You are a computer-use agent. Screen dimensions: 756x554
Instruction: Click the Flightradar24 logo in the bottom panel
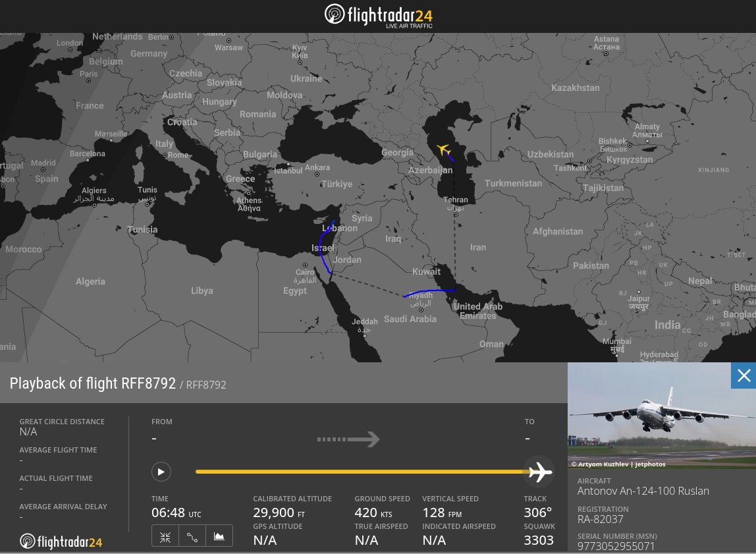coord(61,541)
